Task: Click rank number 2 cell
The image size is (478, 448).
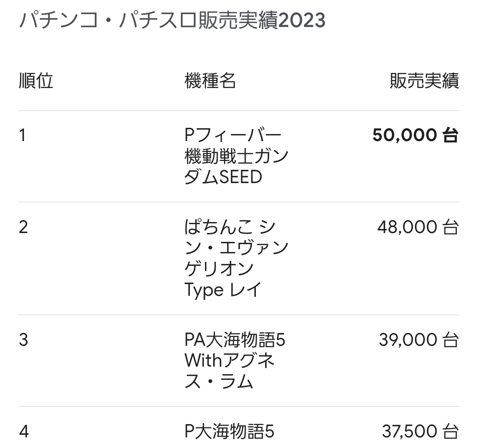Action: click(x=23, y=227)
